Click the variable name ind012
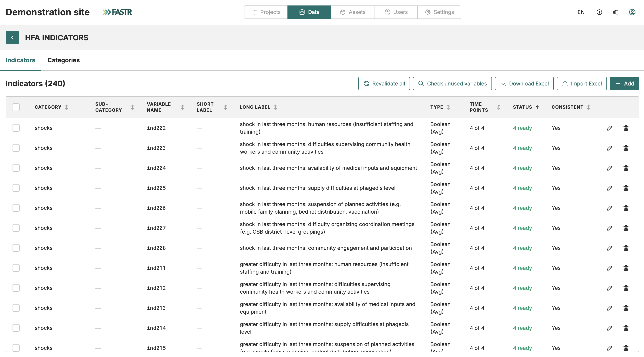The height and width of the screenshot is (357, 644). [x=156, y=288]
